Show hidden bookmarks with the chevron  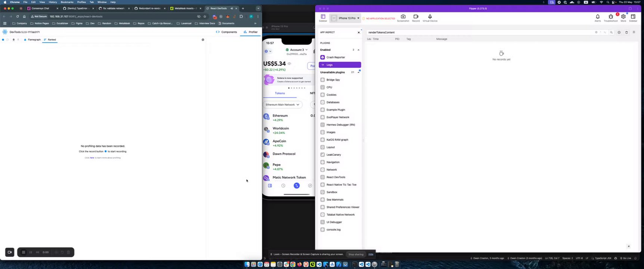click(x=255, y=23)
